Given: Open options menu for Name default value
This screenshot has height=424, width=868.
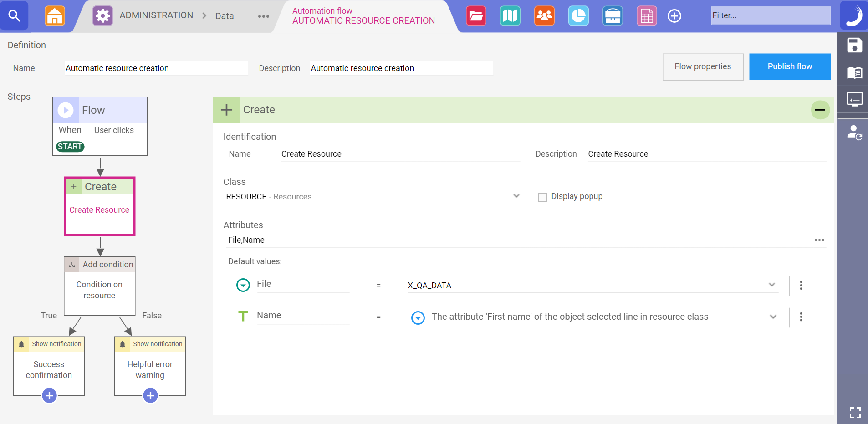Looking at the screenshot, I should [x=801, y=317].
